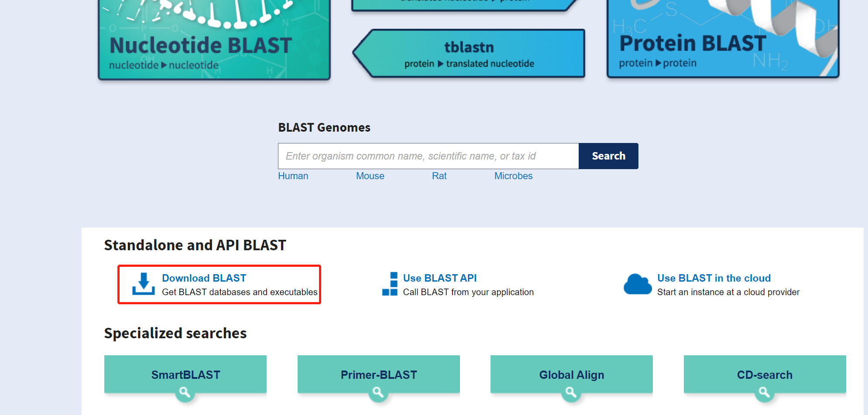Click Get BLAST databases and executables
This screenshot has height=415, width=868.
coord(240,292)
